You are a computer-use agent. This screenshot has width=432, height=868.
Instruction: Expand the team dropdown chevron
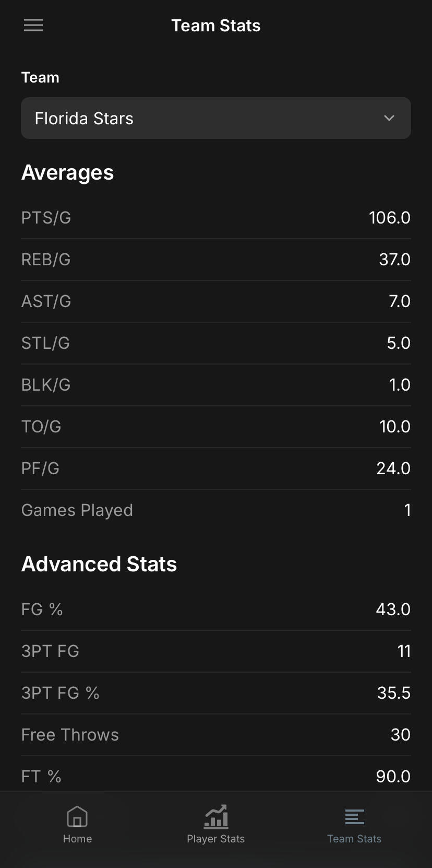coord(389,118)
